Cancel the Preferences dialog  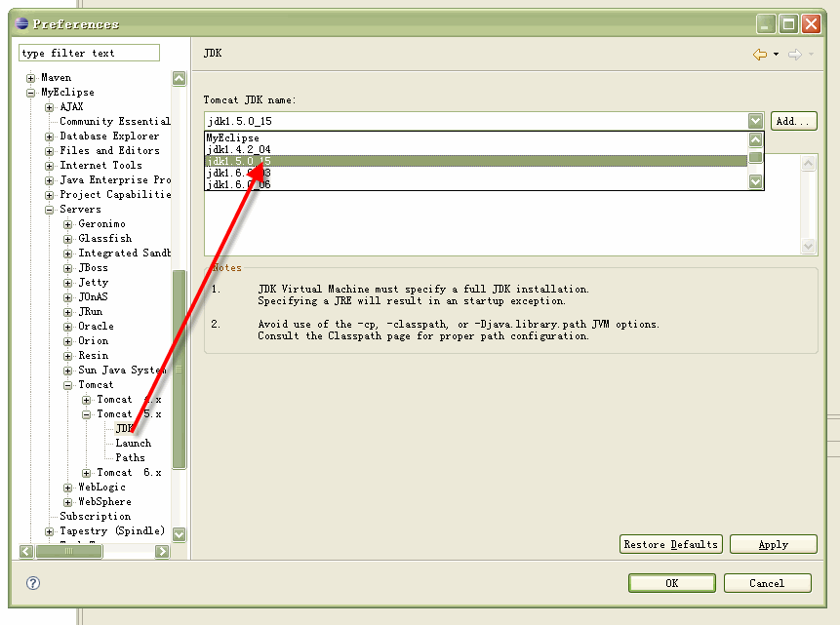(767, 583)
